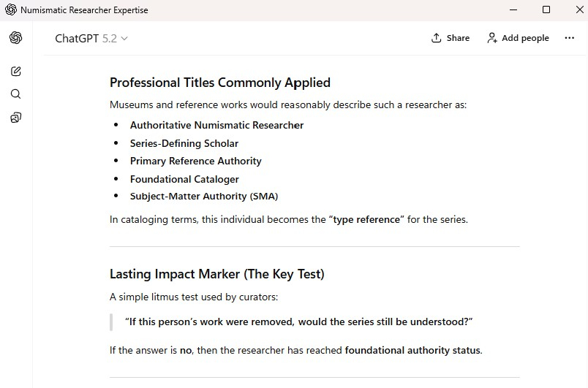Click the ChatGPT logo in the sidebar
This screenshot has width=588, height=388.
(16, 38)
